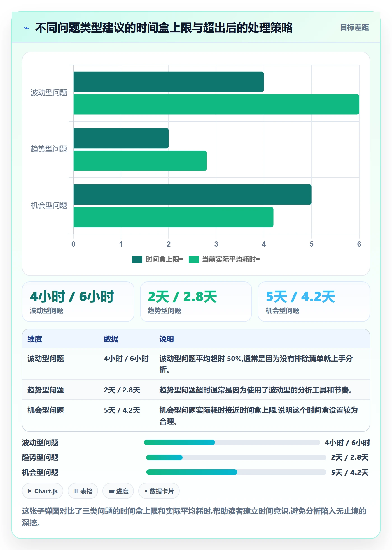This screenshot has width=392, height=550.
Task: Click the description starting 趋势型问题超时通常
Action: coord(256,390)
